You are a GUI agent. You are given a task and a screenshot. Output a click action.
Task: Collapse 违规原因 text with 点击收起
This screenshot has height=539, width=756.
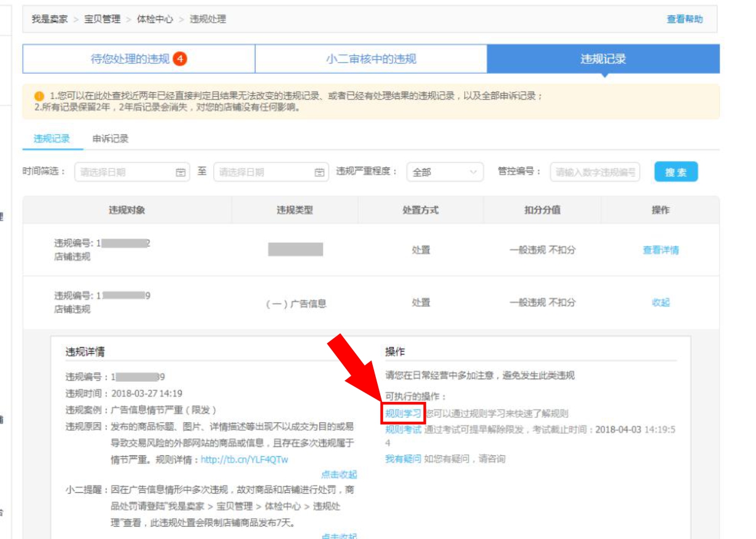[x=338, y=474]
